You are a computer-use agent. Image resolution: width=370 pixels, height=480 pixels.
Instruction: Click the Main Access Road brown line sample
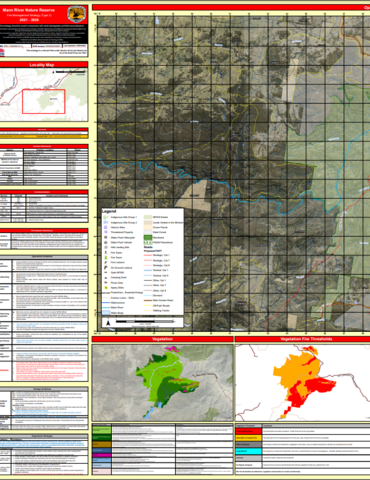[x=148, y=300]
